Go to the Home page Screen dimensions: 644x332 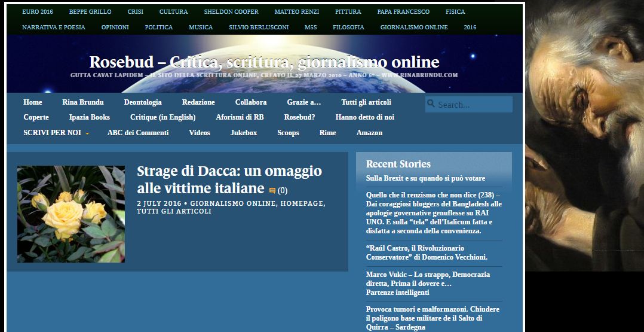tap(32, 102)
